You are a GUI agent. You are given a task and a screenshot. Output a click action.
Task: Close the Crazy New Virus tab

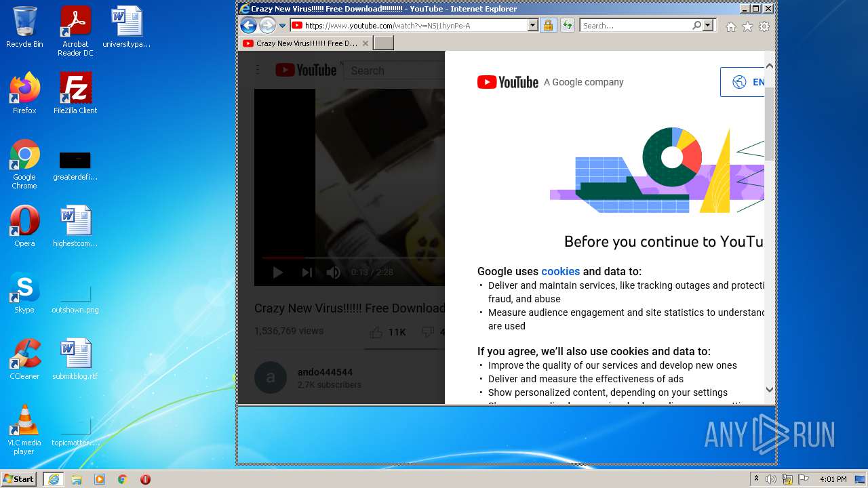click(366, 43)
